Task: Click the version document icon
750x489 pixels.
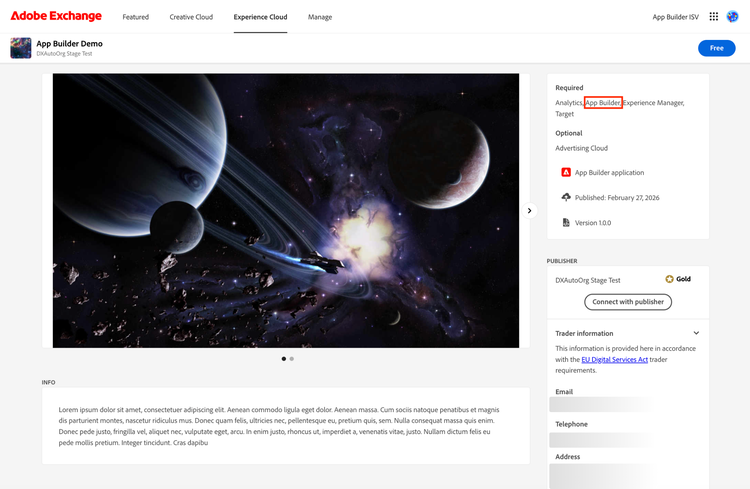Action: click(566, 222)
